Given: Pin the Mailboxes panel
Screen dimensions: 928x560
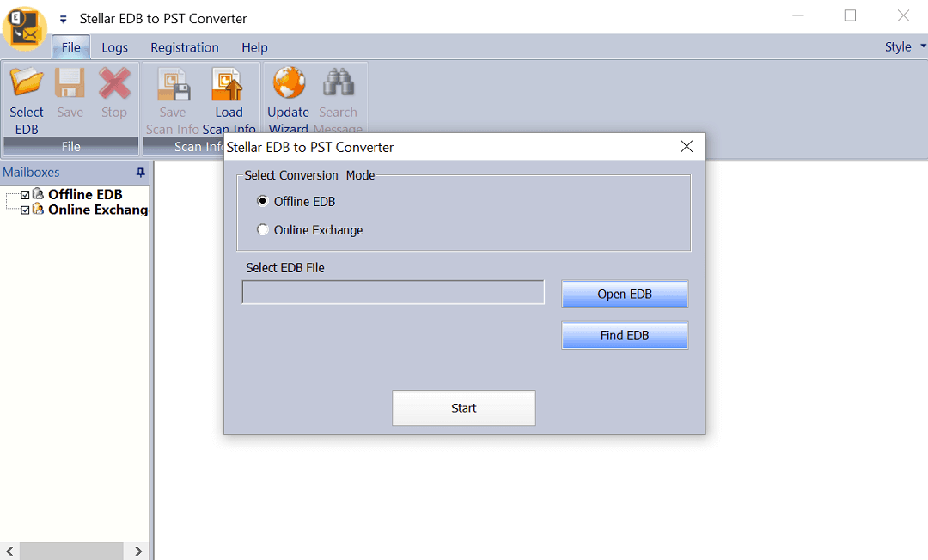Looking at the screenshot, I should tap(140, 172).
